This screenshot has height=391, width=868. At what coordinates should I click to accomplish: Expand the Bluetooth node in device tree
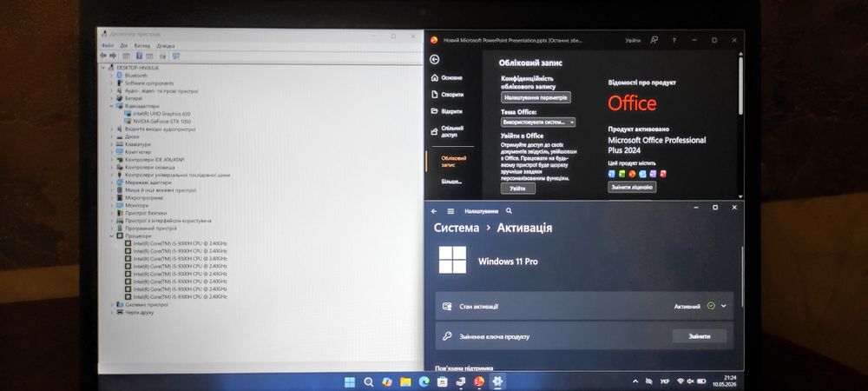tap(111, 76)
